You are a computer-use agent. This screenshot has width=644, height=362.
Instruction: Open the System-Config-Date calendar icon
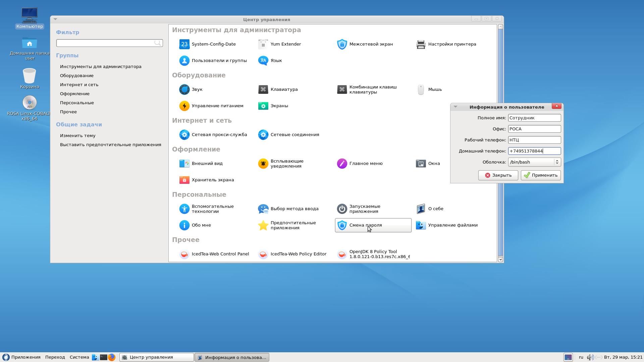pos(184,44)
